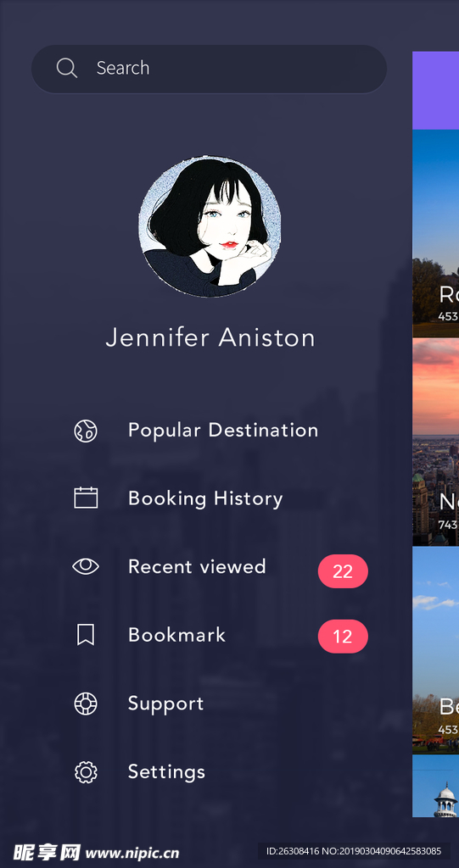Click the lifebuoy Support icon
459x868 pixels.
pos(86,704)
